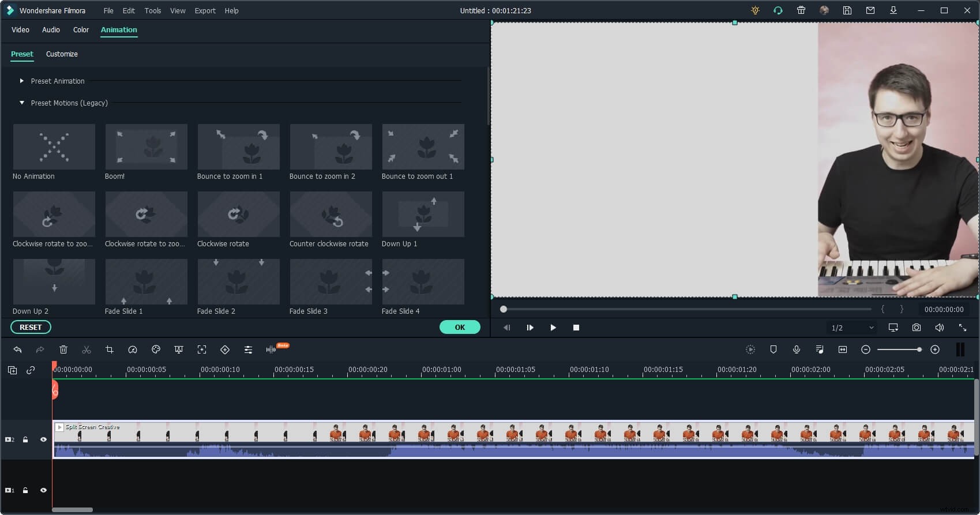Switch to the Video tab
The height and width of the screenshot is (515, 980).
pyautogui.click(x=20, y=30)
